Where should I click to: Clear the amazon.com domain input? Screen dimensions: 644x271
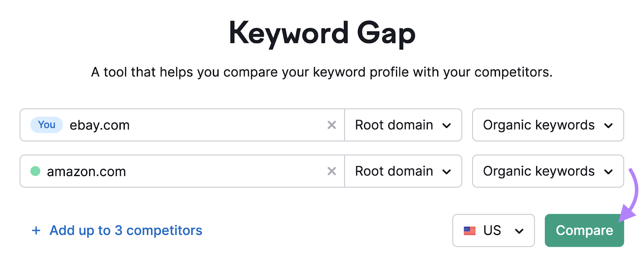pyautogui.click(x=331, y=171)
